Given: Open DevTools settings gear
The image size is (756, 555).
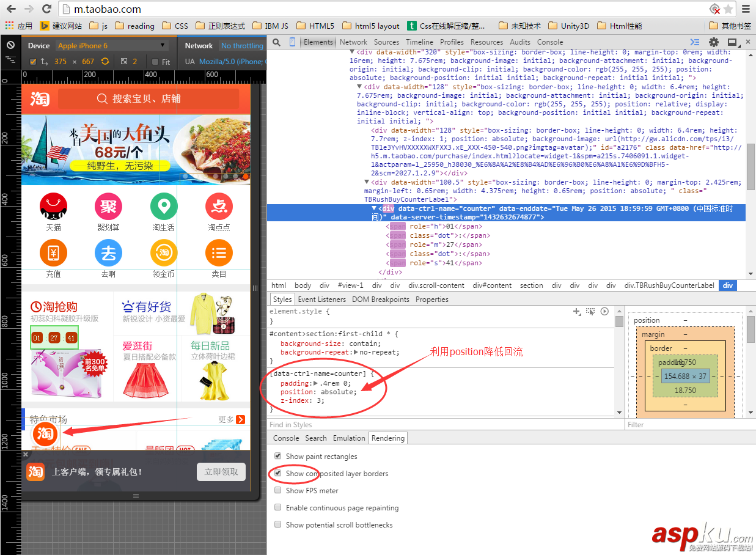Looking at the screenshot, I should 714,42.
